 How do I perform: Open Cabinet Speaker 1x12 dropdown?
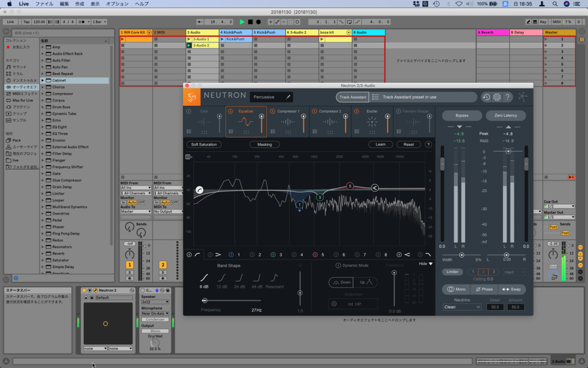click(x=155, y=302)
